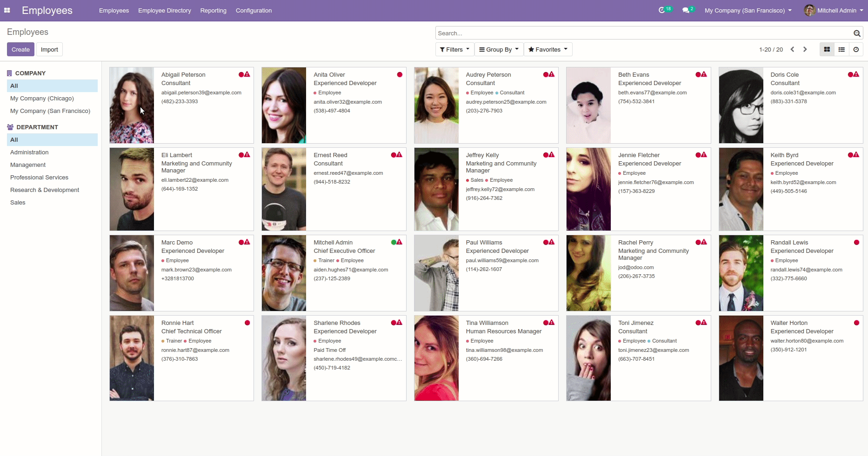
Task: Click warning triangle on Tina Williamson card
Action: click(x=552, y=323)
